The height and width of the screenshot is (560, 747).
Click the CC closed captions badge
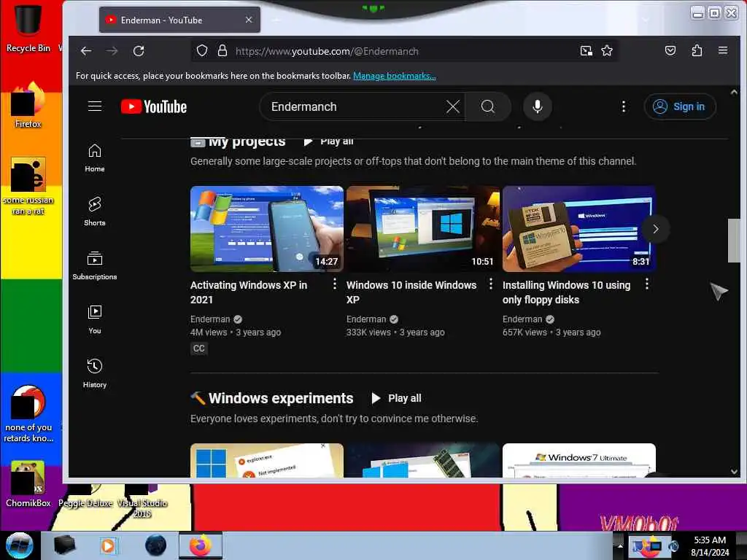pyautogui.click(x=198, y=348)
